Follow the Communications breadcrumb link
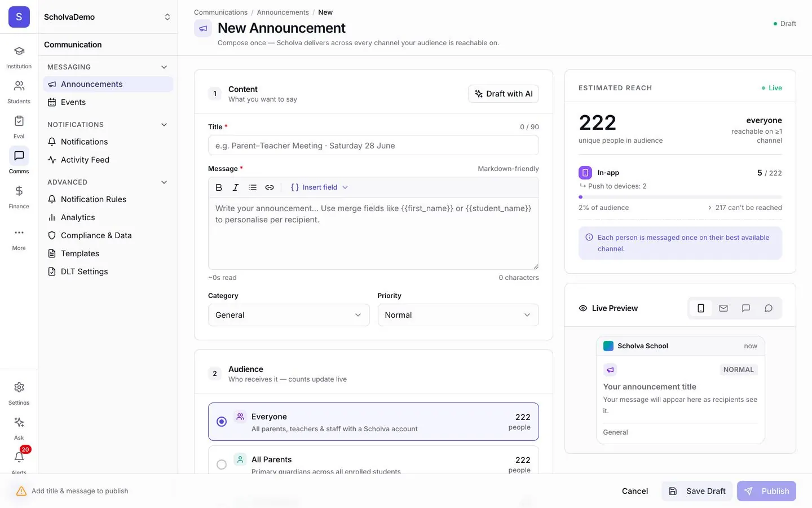 [x=220, y=12]
